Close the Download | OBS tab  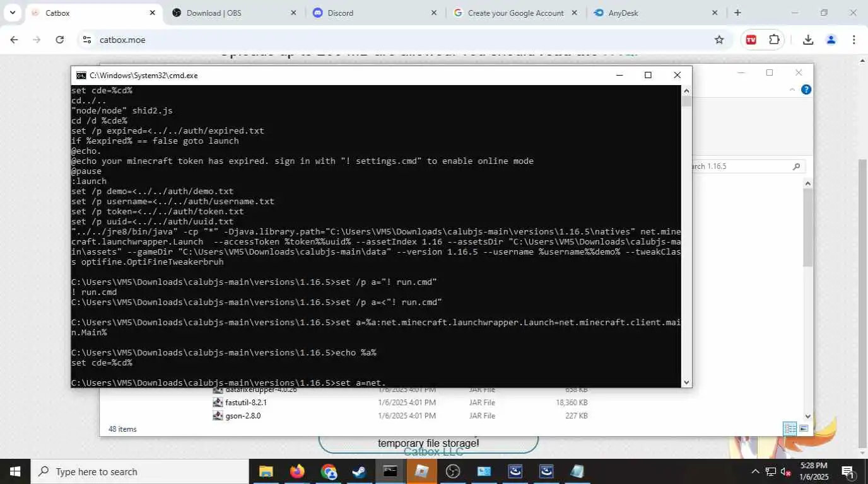point(293,13)
